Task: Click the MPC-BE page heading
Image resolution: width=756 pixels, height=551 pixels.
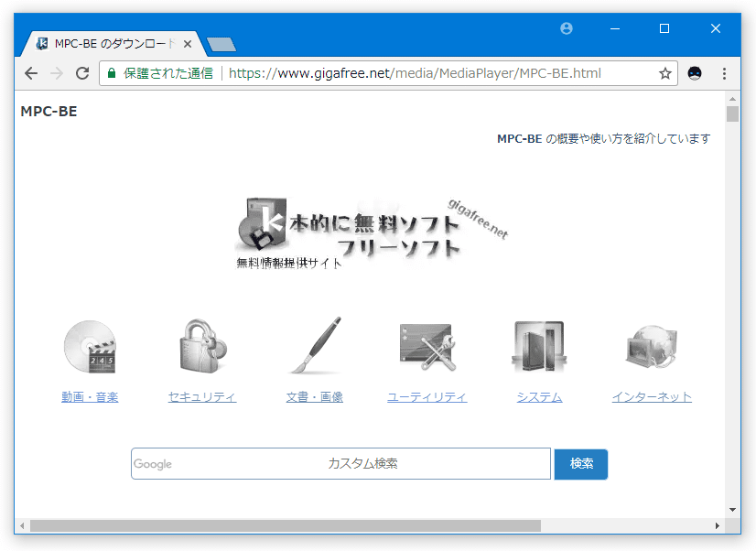Action: (x=49, y=112)
